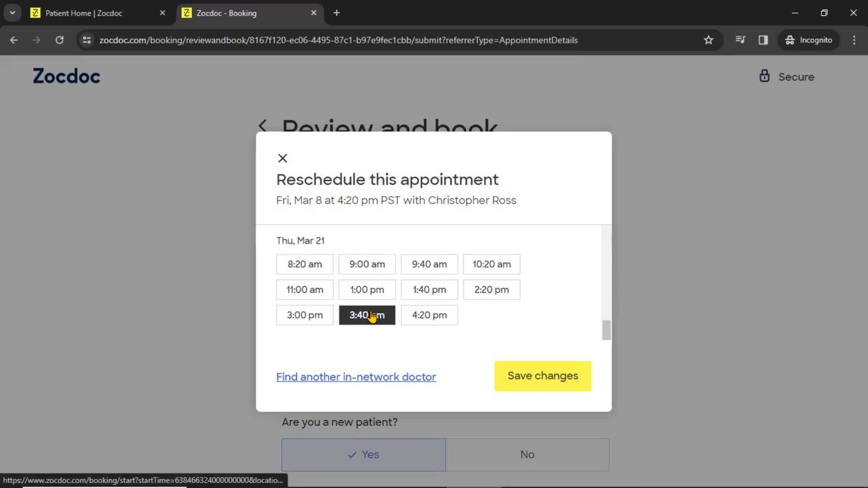Answer Yes to new patient question

[x=363, y=455]
